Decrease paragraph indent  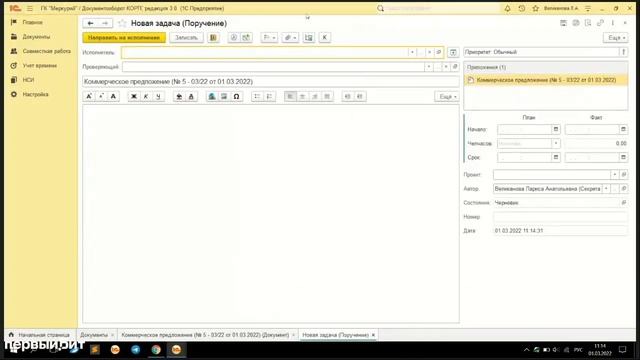coord(347,96)
